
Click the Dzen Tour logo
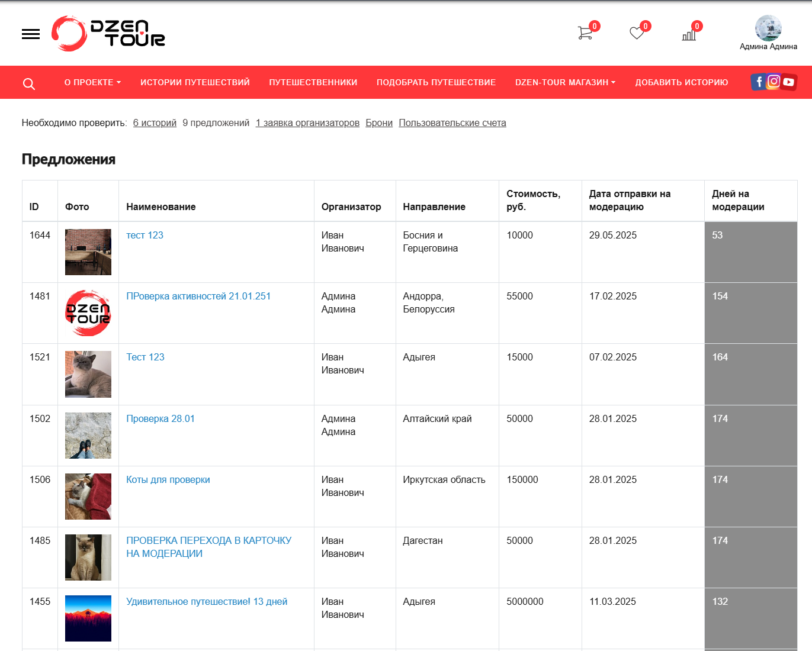coord(108,33)
